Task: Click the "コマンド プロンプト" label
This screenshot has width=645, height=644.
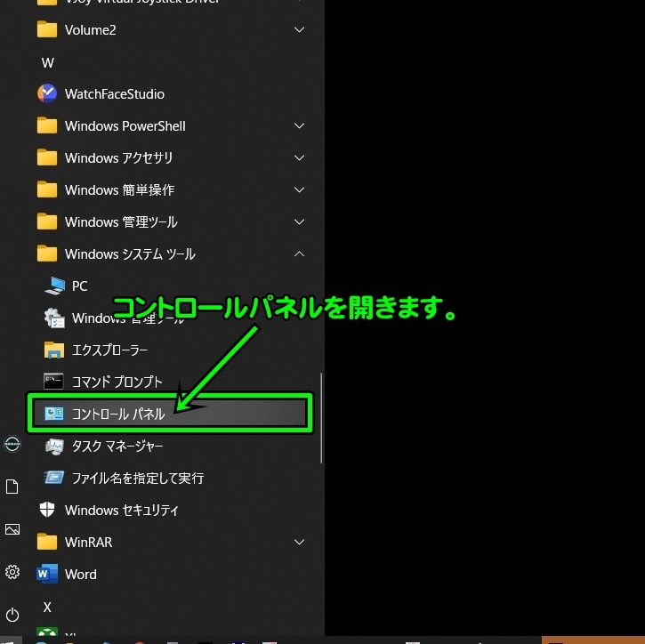Action: pyautogui.click(x=117, y=382)
